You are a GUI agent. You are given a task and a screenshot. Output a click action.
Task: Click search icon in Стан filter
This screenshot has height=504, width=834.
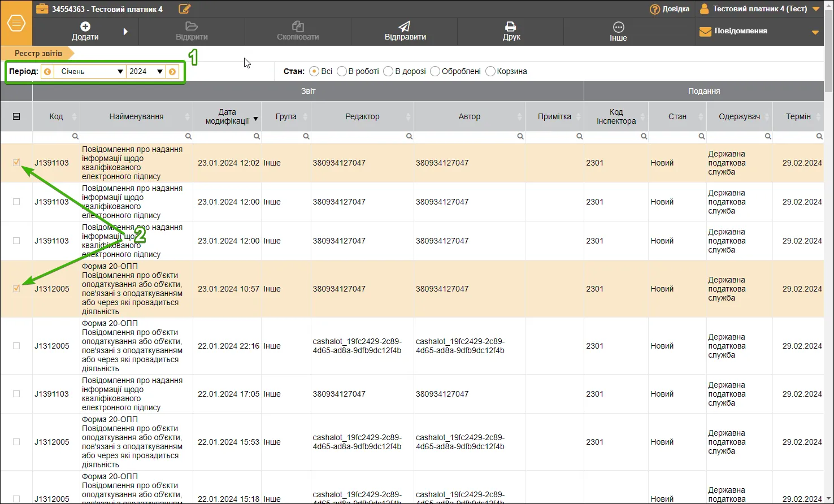pos(701,137)
